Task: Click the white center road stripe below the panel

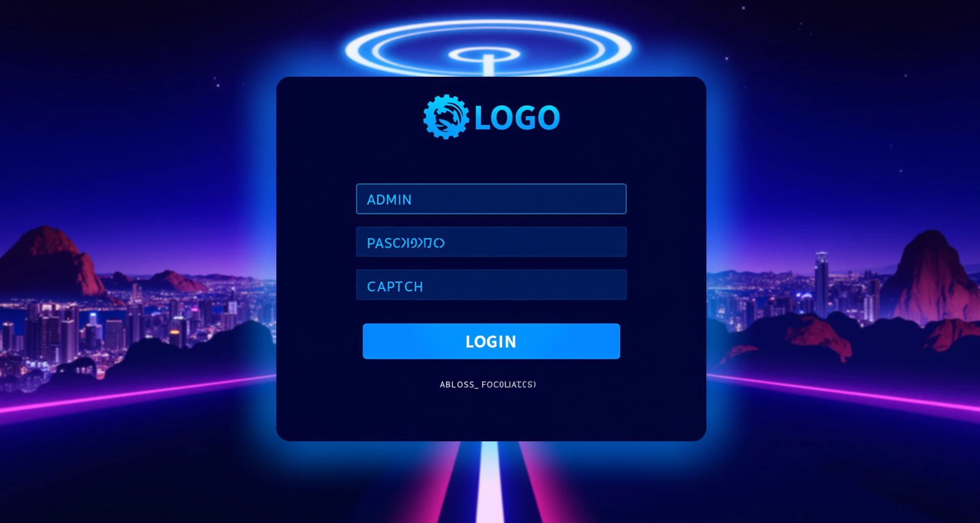Action: coord(489,482)
